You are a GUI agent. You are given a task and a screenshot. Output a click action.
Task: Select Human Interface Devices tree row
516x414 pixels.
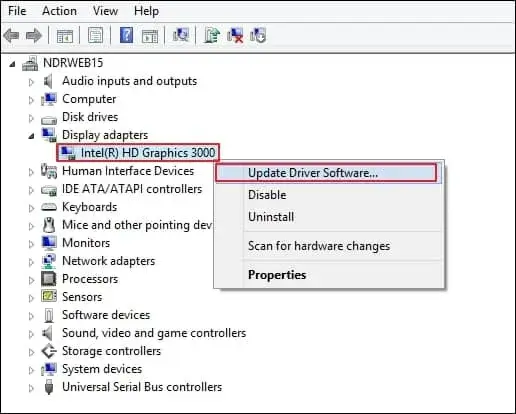coord(128,171)
